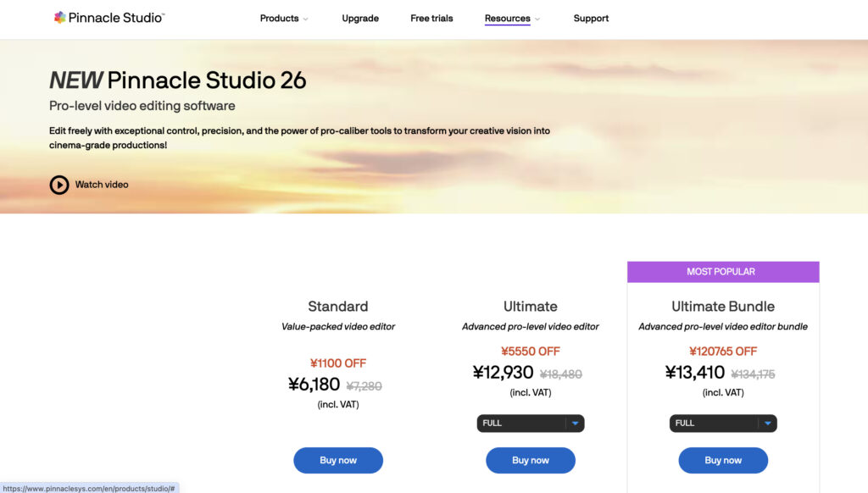The height and width of the screenshot is (493, 868).
Task: Click the Ultimate plan heading
Action: 531,307
